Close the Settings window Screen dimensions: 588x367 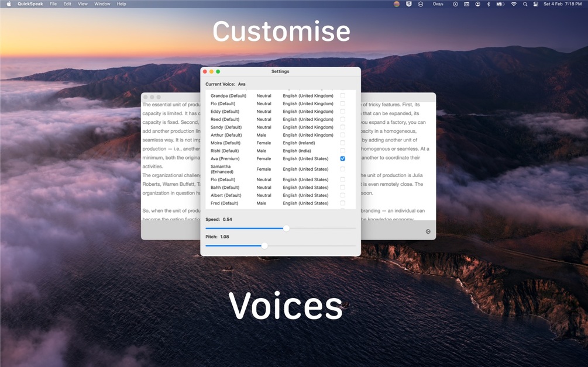205,71
